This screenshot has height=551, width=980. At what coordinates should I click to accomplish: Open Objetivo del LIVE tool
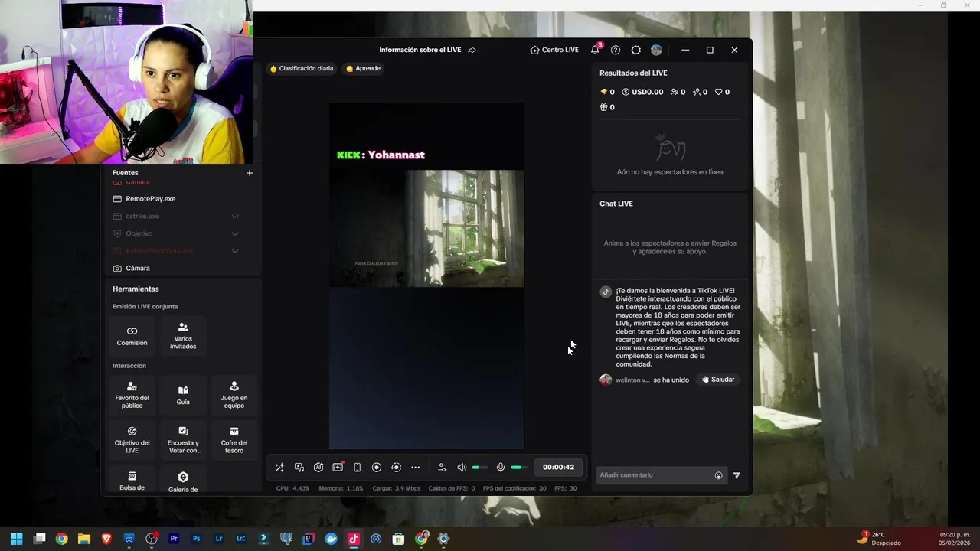click(132, 440)
